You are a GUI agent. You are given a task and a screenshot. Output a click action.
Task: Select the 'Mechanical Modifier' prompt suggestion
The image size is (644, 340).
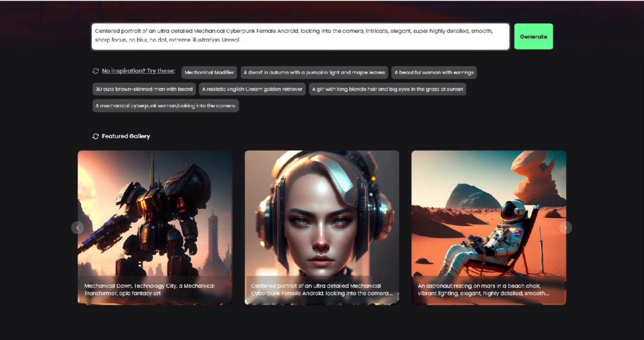click(209, 73)
